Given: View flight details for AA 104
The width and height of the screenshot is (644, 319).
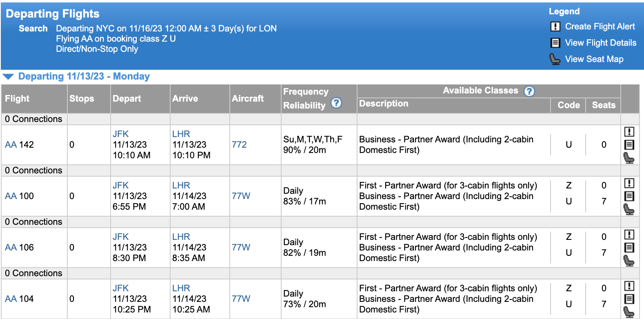Looking at the screenshot, I should (x=630, y=299).
